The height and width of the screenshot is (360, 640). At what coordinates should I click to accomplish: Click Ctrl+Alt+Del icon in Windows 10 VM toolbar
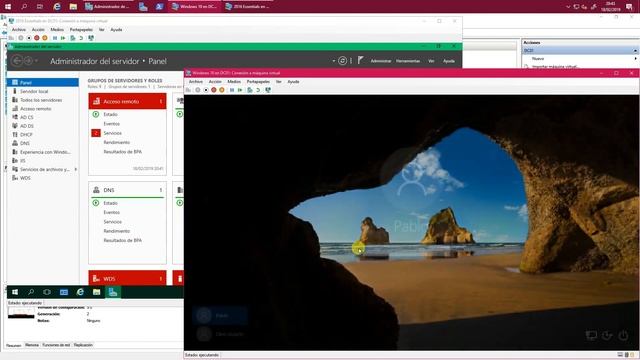tap(189, 90)
